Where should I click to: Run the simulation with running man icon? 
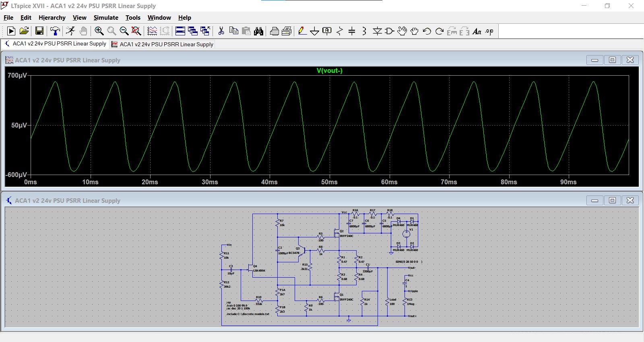coord(70,31)
